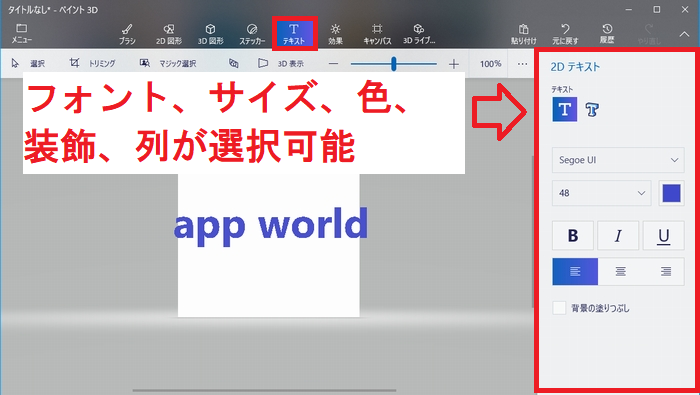Select the 3D text type button
700x395 pixels.
[x=592, y=109]
